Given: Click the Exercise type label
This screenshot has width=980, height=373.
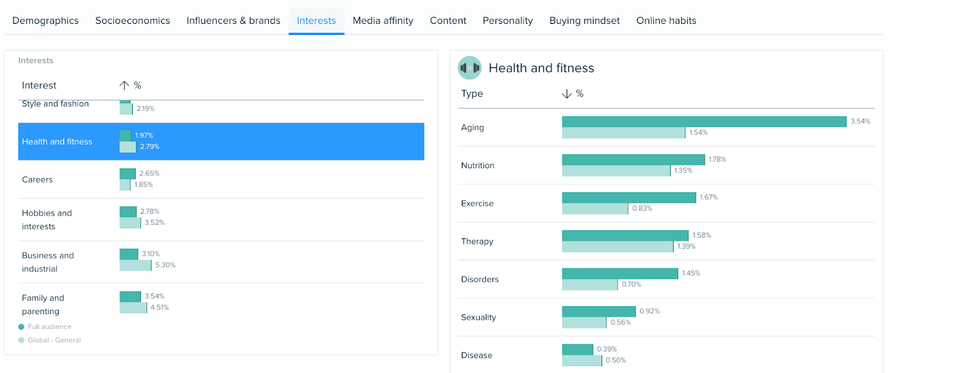Looking at the screenshot, I should click(x=477, y=203).
